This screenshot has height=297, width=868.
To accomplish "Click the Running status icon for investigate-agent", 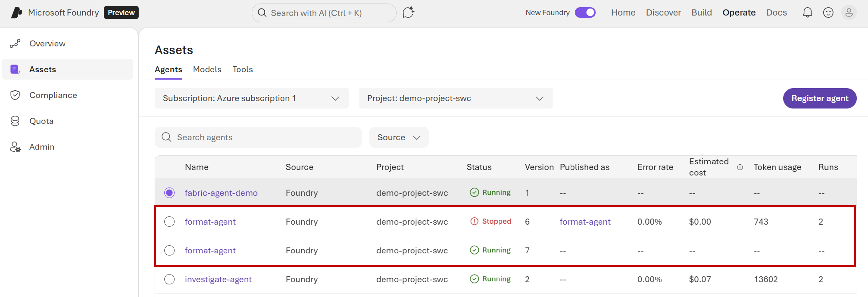I will pyautogui.click(x=474, y=279).
